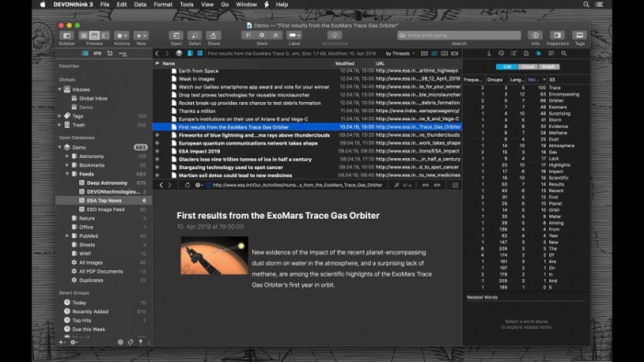644x362 pixels.
Task: Open the Apple menu
Action: coord(42,5)
